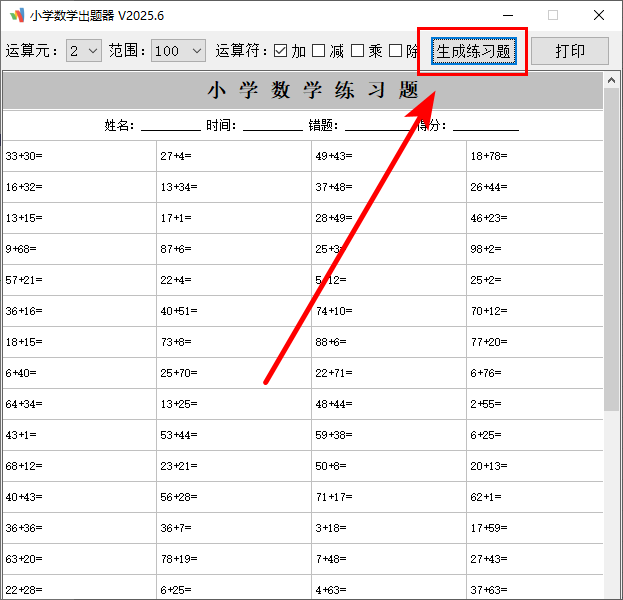Select the cell 18+78=

pos(535,156)
